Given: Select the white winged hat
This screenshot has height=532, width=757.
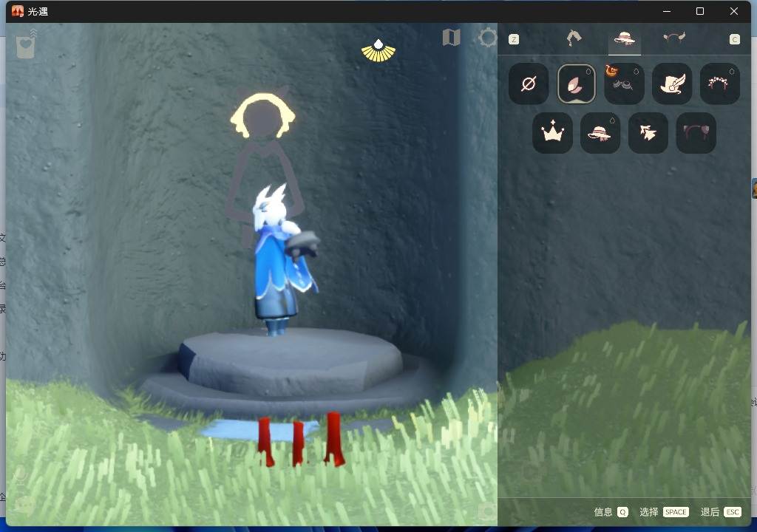Looking at the screenshot, I should click(672, 83).
